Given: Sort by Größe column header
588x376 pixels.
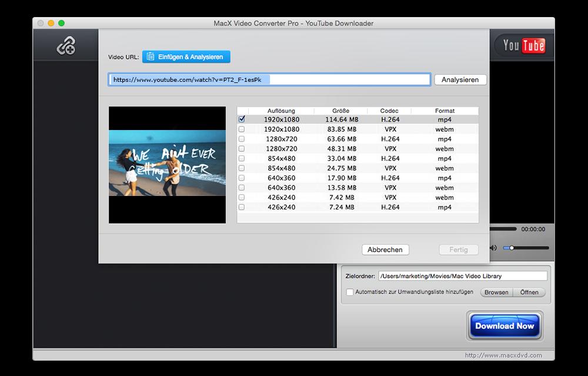Looking at the screenshot, I should 340,111.
